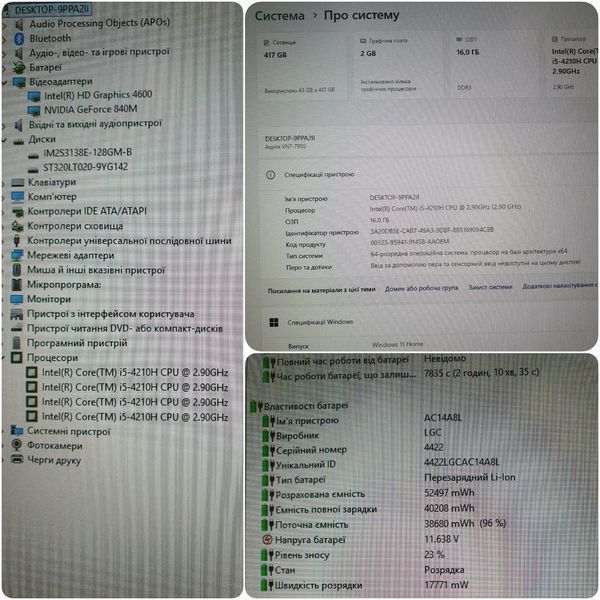This screenshot has height=600, width=600.
Task: Click the NVIDIA GeForce 840M adapter icon
Action: point(34,110)
